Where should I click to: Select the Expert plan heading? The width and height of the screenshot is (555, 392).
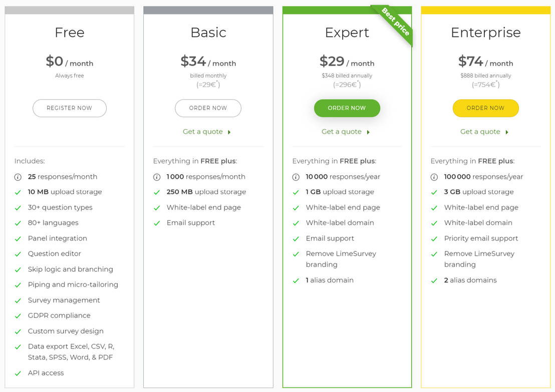pyautogui.click(x=347, y=33)
